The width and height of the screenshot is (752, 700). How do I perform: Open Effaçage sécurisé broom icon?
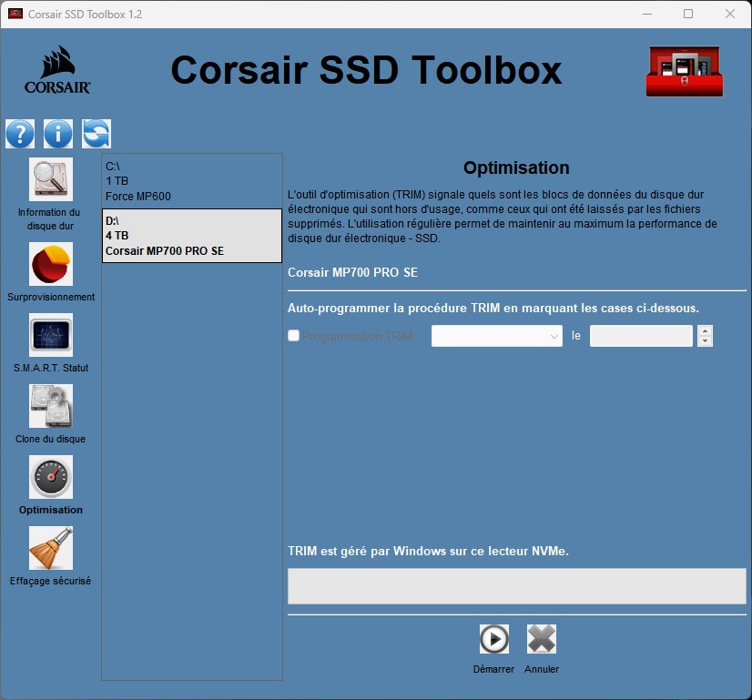click(51, 548)
